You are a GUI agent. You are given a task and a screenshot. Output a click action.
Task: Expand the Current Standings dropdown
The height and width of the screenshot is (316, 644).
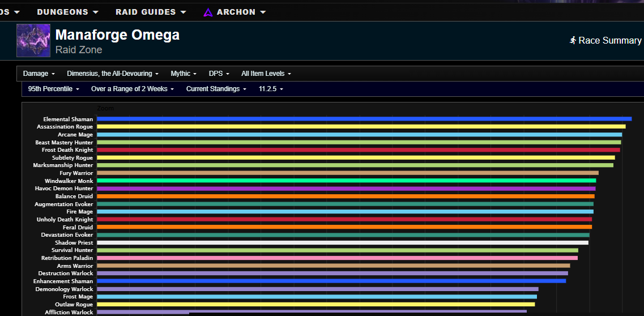coord(216,89)
